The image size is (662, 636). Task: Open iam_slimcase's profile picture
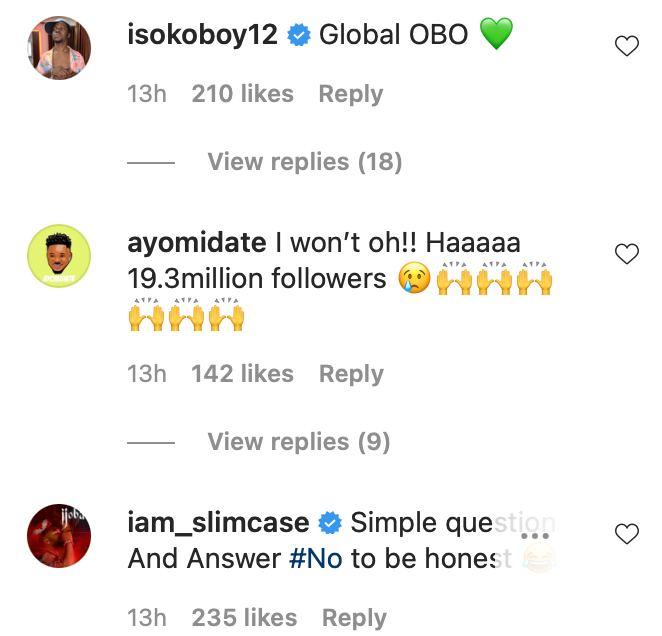pos(59,536)
